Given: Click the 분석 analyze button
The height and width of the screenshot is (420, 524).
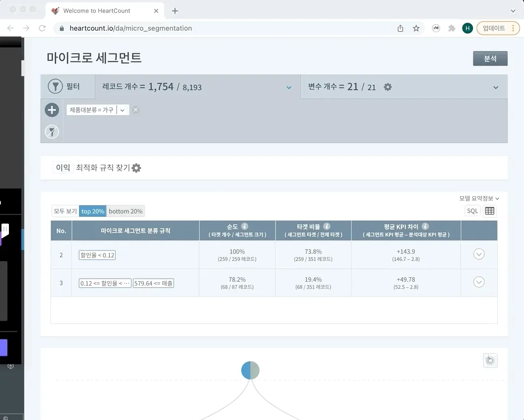Looking at the screenshot, I should tap(490, 58).
